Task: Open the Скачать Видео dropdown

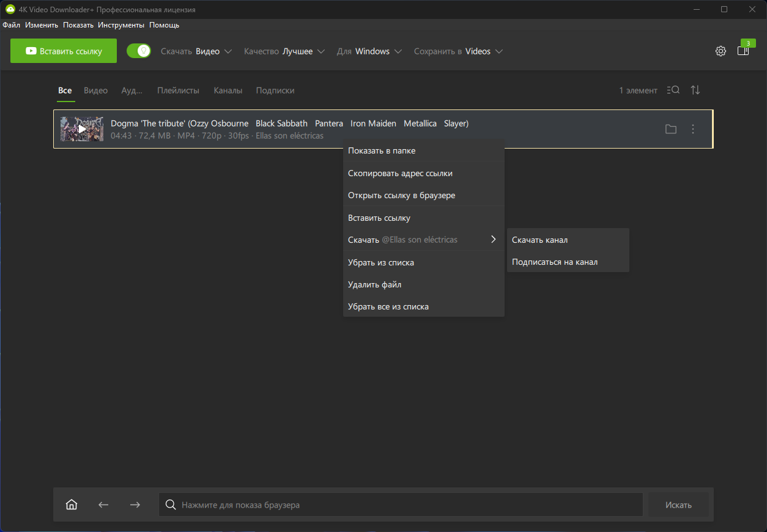Action: (x=196, y=51)
